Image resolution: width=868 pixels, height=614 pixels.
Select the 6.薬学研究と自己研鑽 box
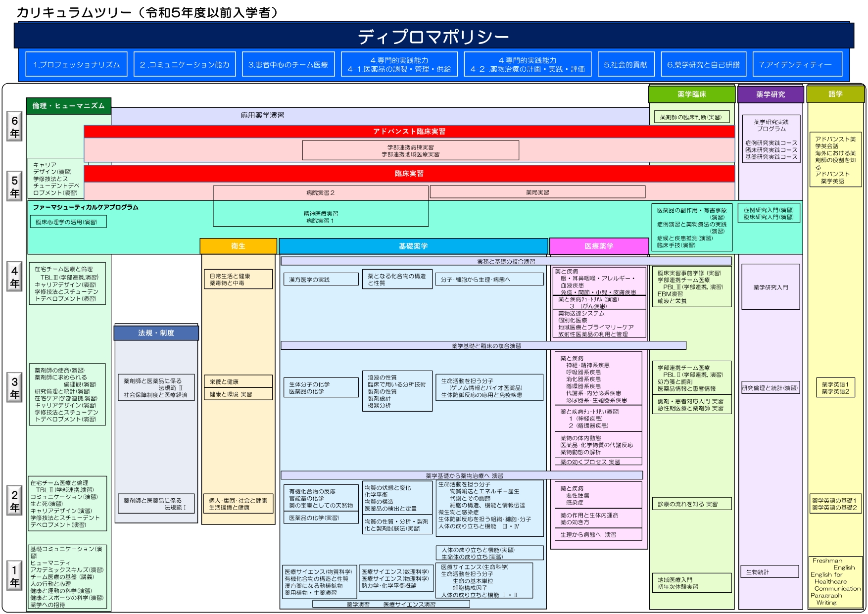(x=703, y=64)
